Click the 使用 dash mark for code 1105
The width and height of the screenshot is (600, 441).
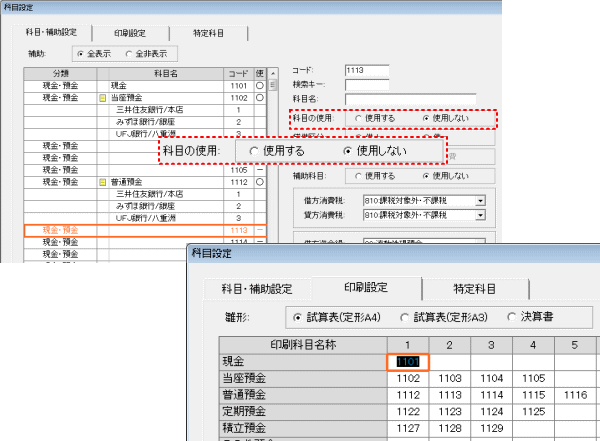(260, 170)
